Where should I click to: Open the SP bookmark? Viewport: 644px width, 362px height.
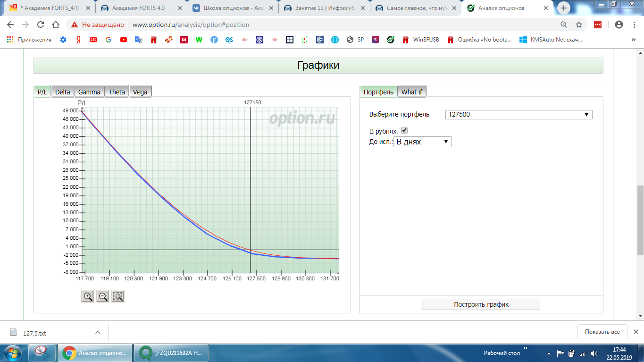(x=355, y=40)
